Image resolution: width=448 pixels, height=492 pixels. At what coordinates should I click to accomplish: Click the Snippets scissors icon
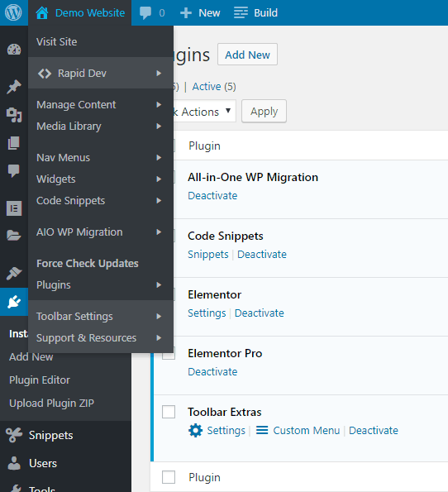[14, 435]
